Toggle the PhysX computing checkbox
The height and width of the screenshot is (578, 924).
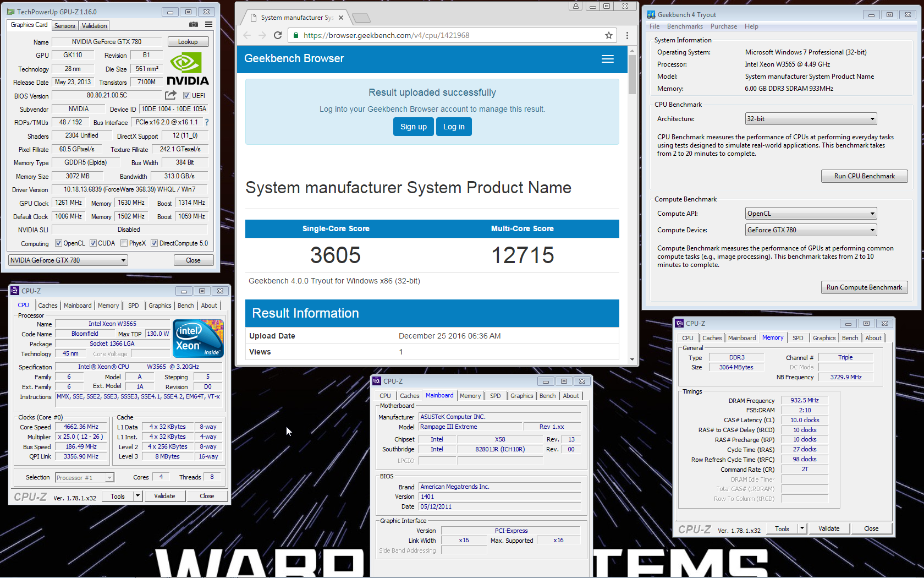[124, 243]
